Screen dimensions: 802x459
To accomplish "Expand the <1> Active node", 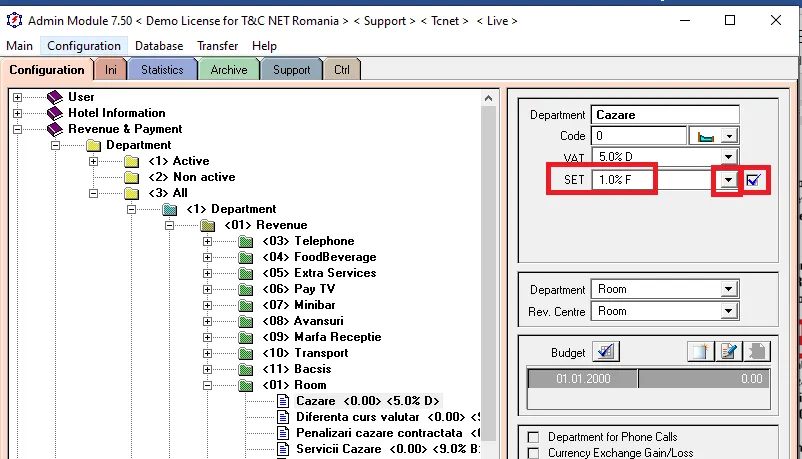I will (x=94, y=162).
